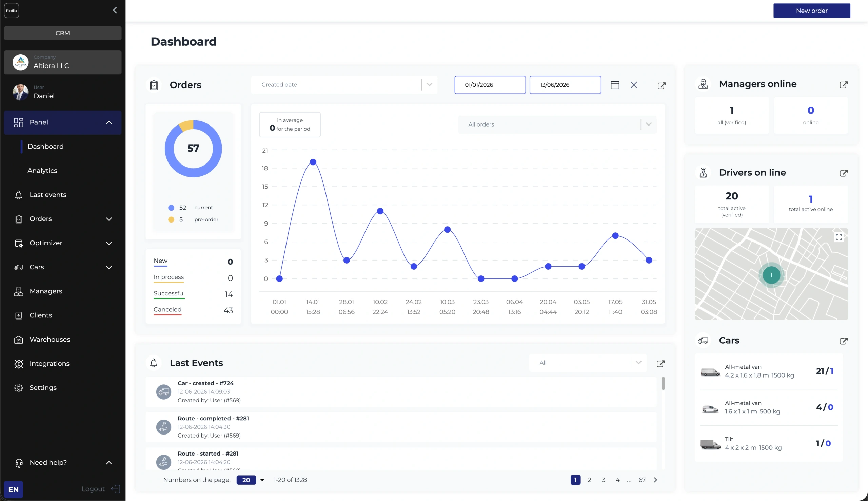Click the Tilt truck thumbnail
This screenshot has width=868, height=501.
pyautogui.click(x=710, y=444)
